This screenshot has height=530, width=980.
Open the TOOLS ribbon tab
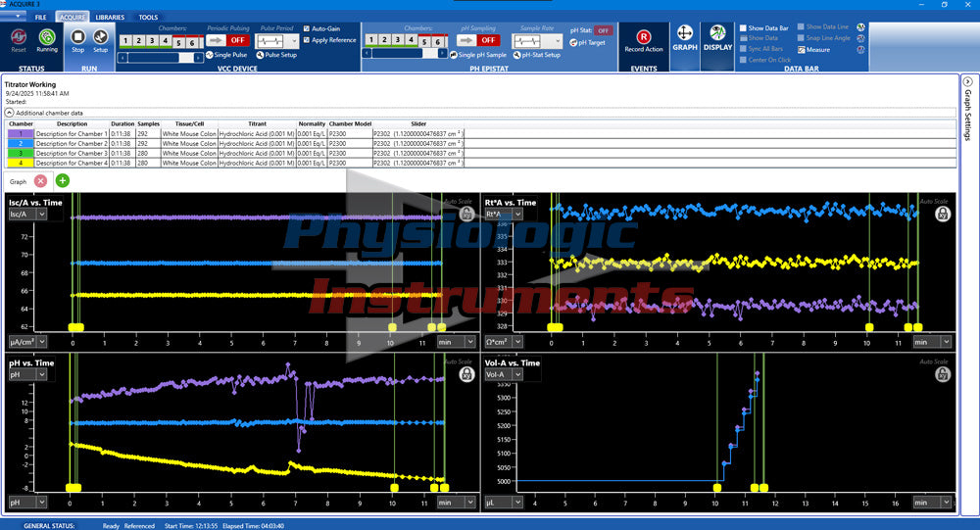point(148,18)
